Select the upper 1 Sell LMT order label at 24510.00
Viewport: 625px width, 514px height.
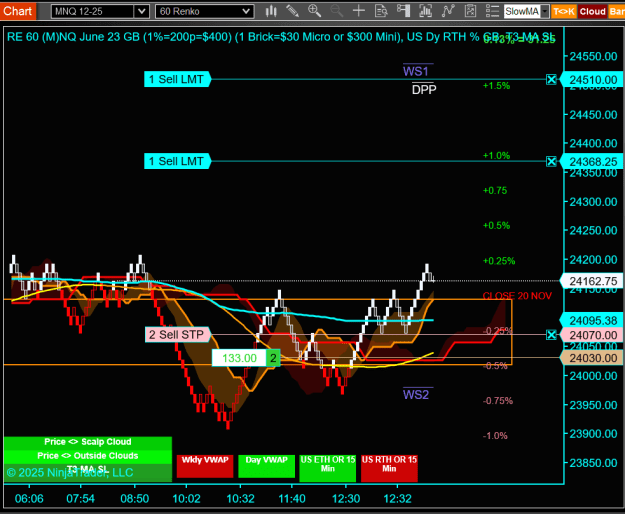177,79
